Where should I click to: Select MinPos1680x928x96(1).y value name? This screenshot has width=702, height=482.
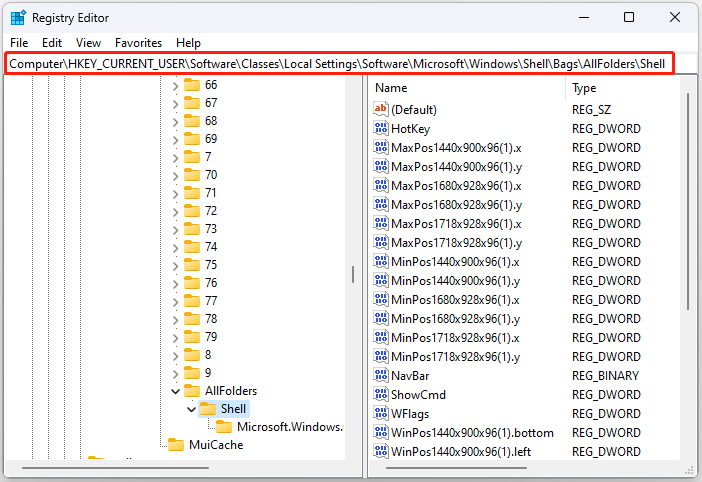(455, 319)
